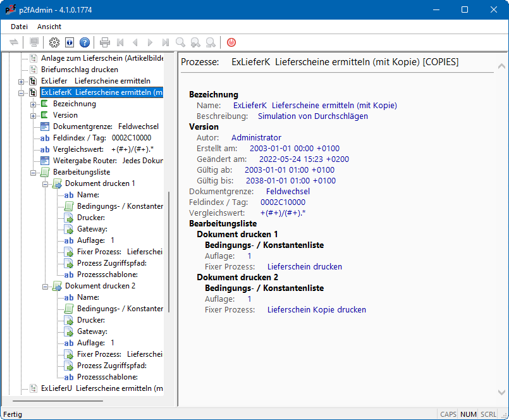Screen dimensions: 509x420
Task: Collapse the Bearbeitungsliste node
Action: [x=34, y=172]
